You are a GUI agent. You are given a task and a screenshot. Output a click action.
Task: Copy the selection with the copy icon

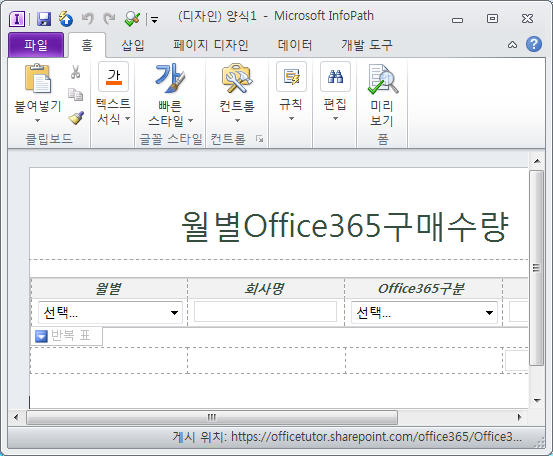75,95
